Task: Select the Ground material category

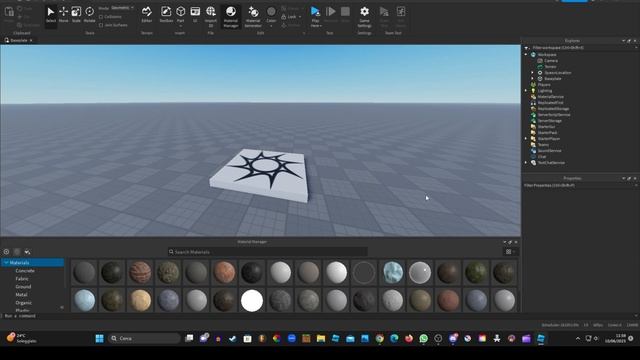Action: (x=23, y=287)
